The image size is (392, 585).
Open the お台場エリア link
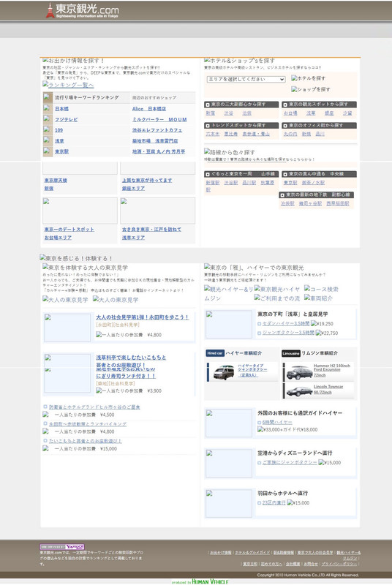58,237
